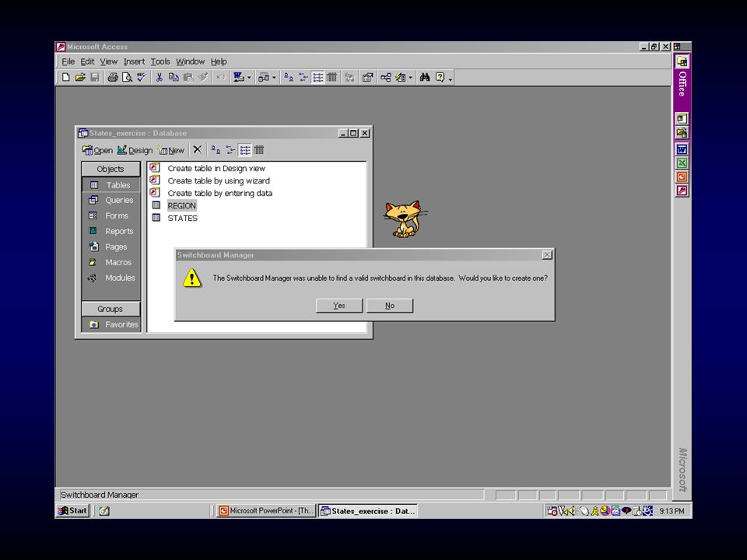Select Queries in the Objects bar

pyautogui.click(x=111, y=200)
